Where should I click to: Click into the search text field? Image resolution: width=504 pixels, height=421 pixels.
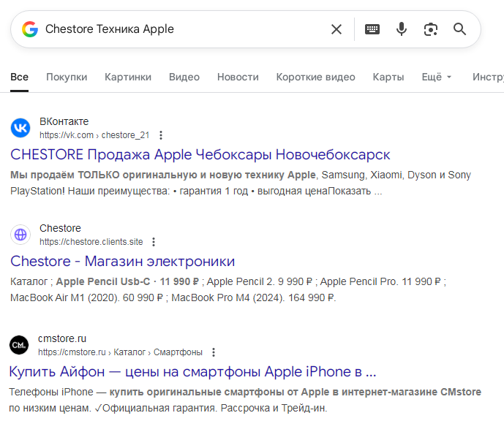pyautogui.click(x=183, y=29)
